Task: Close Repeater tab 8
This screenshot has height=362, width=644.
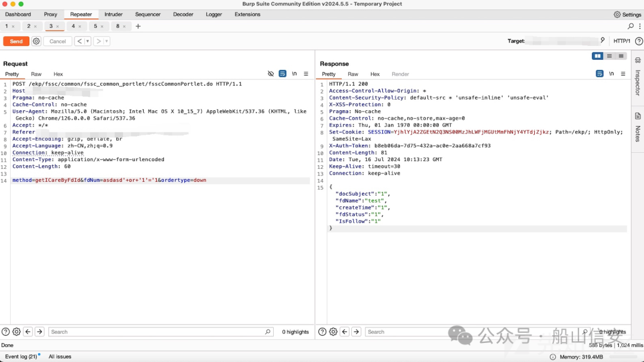Action: tap(124, 26)
